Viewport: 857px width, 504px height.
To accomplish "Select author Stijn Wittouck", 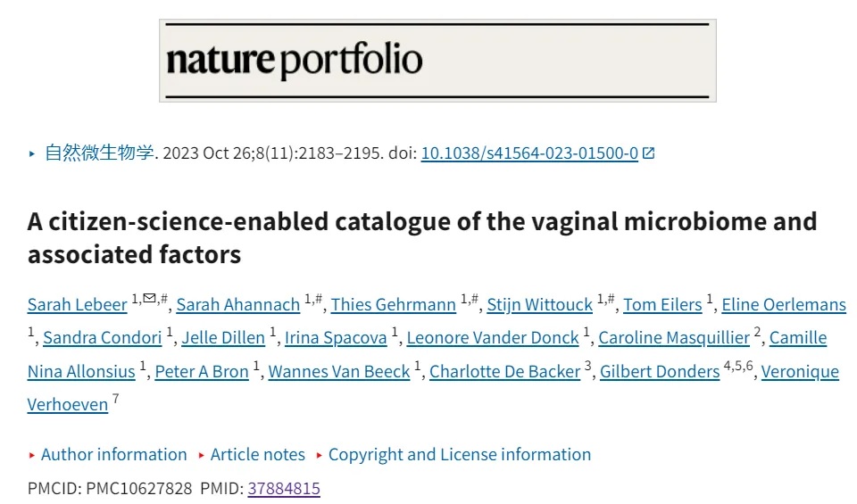I will click(539, 305).
